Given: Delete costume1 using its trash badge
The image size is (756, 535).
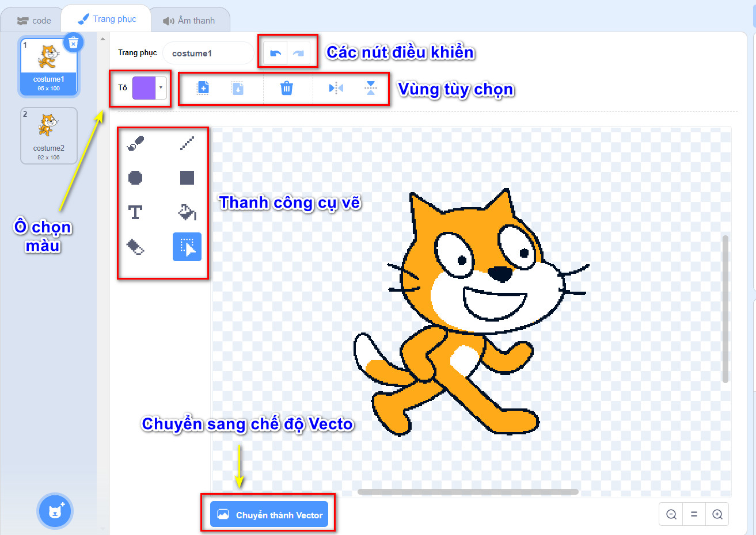Looking at the screenshot, I should pyautogui.click(x=73, y=43).
